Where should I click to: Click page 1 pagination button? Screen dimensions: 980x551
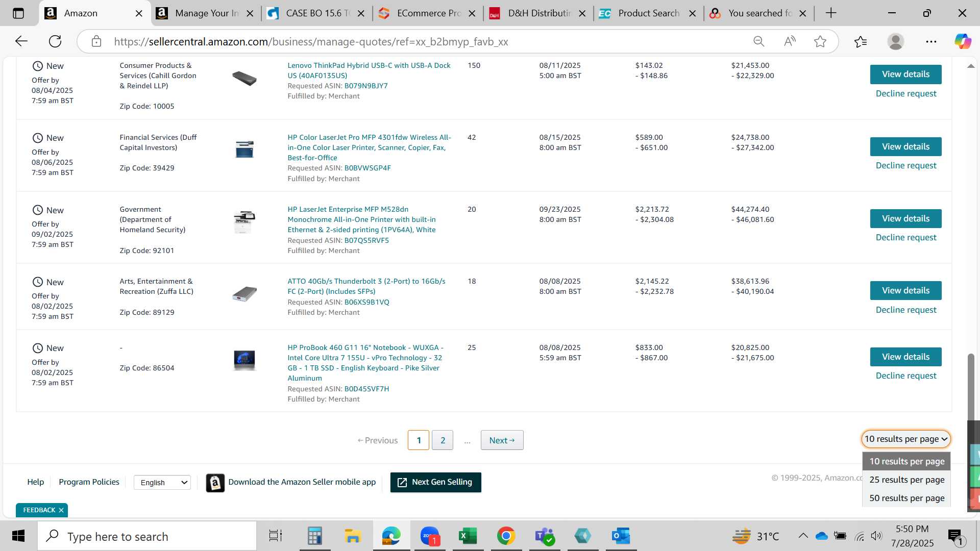click(419, 440)
